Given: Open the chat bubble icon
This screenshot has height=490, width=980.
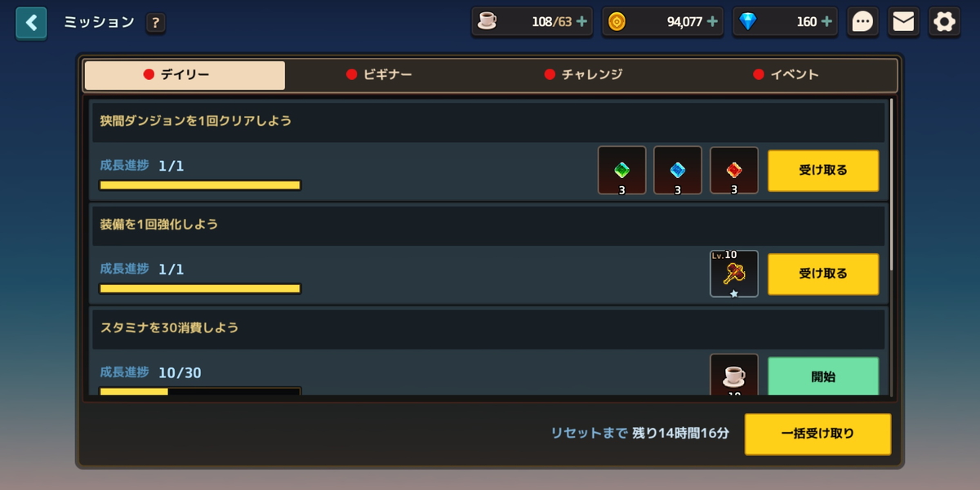Looking at the screenshot, I should [x=862, y=22].
